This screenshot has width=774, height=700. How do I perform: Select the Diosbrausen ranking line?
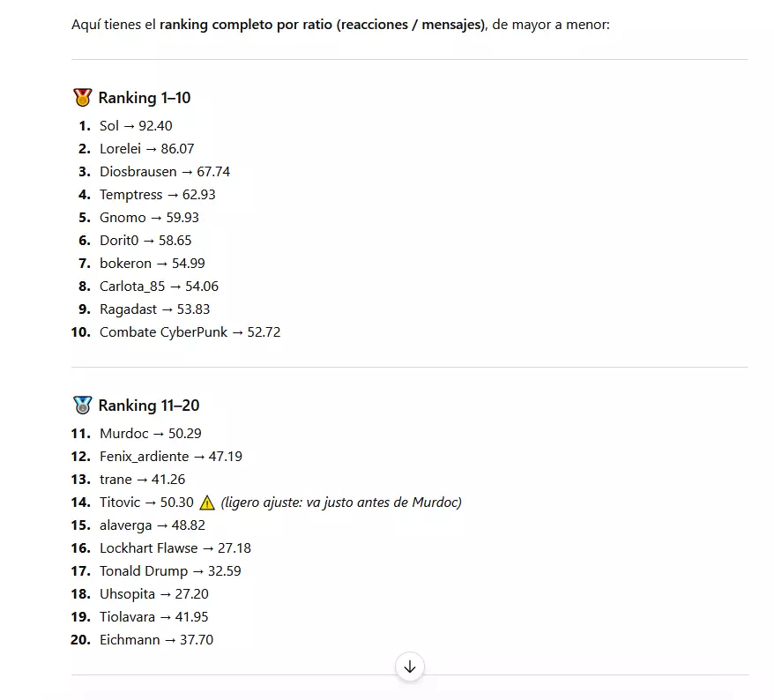[165, 172]
